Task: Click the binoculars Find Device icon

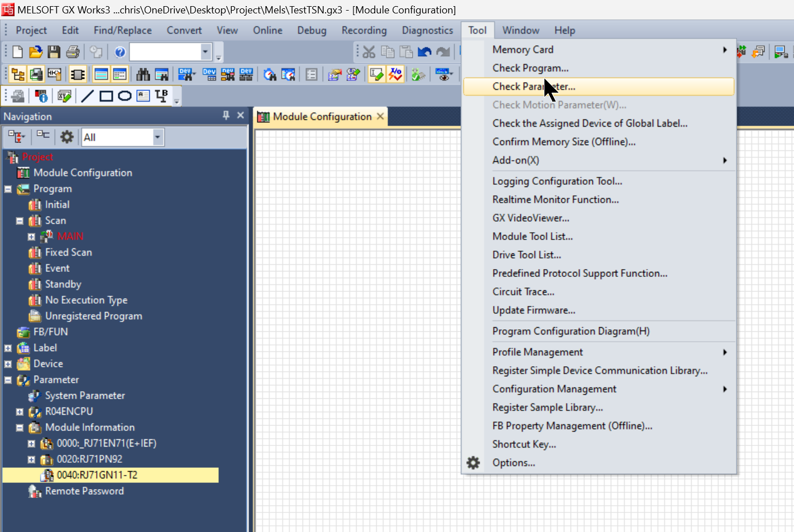Action: (x=144, y=74)
